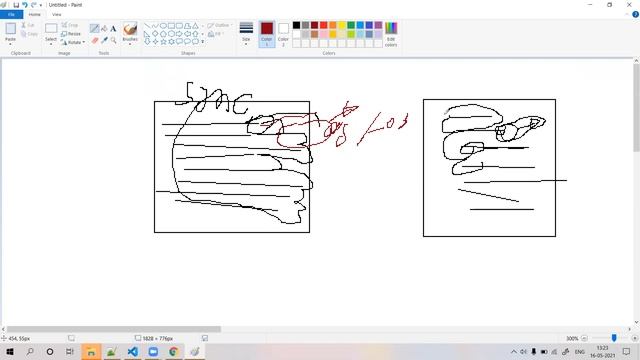This screenshot has width=640, height=360.
Task: Expand the Select options dropdown
Action: point(51,43)
